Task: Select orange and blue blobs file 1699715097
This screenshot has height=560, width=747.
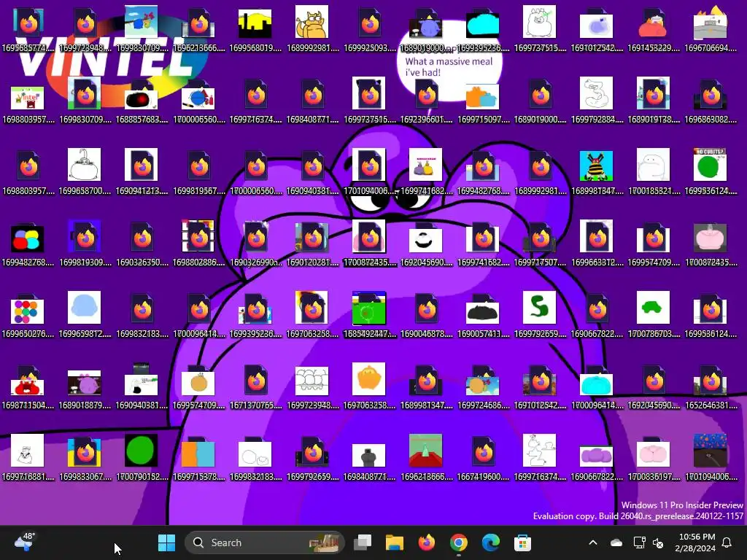Action: coord(483,100)
